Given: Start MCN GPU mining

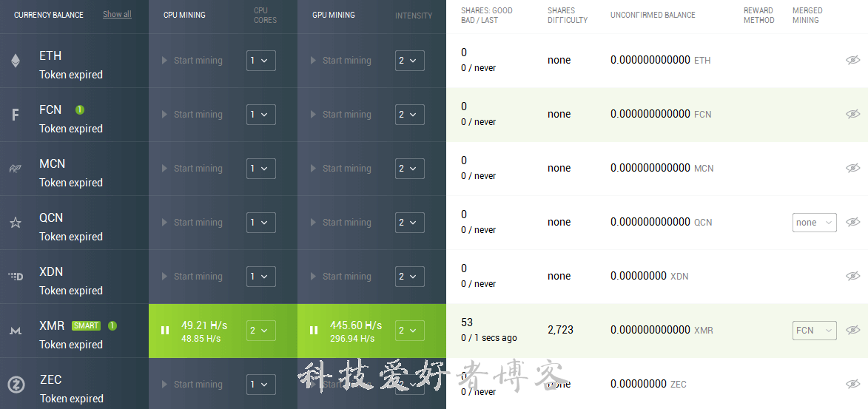Looking at the screenshot, I should [x=341, y=168].
